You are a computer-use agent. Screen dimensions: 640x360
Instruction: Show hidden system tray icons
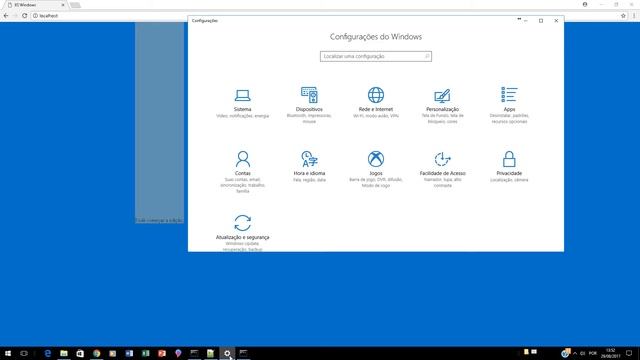[x=575, y=353]
